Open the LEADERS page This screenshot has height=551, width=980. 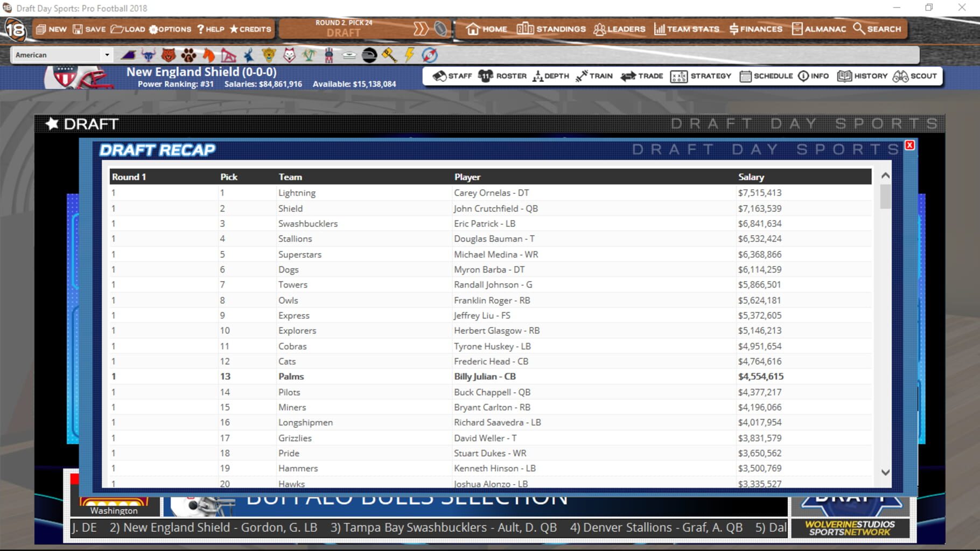coord(619,29)
